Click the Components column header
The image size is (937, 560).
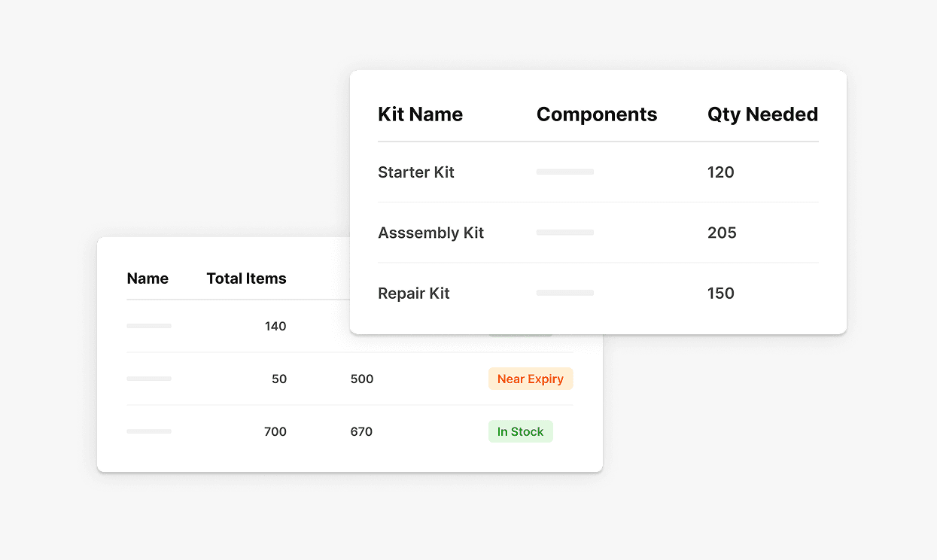point(597,114)
